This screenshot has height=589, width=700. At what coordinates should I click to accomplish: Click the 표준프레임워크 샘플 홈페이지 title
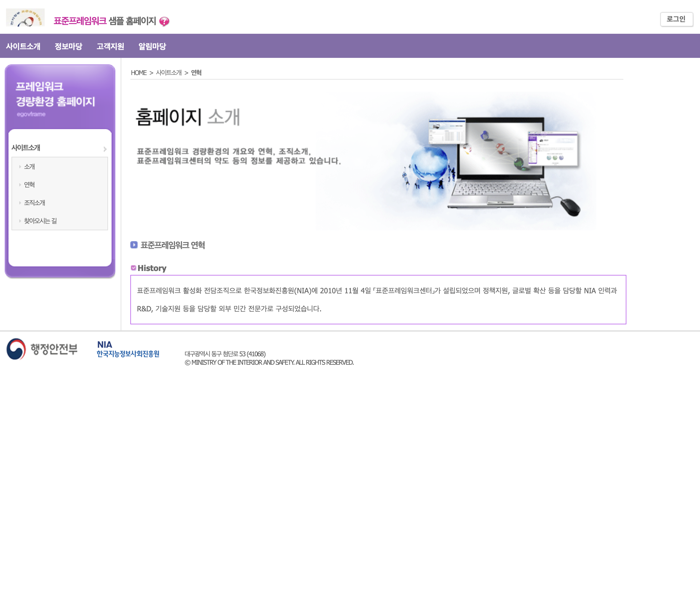105,21
